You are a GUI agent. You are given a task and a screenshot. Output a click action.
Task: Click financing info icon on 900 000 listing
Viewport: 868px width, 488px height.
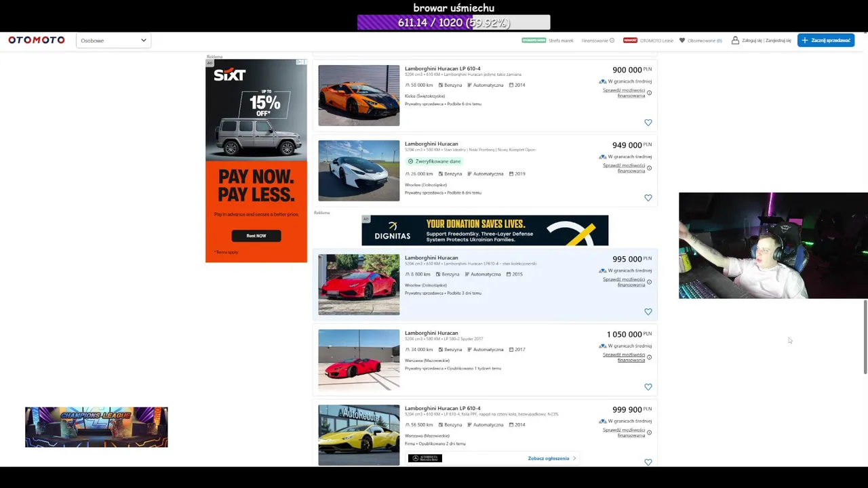(x=649, y=93)
